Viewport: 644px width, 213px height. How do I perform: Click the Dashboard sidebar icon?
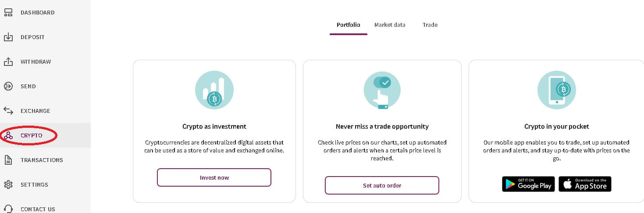pos(8,12)
